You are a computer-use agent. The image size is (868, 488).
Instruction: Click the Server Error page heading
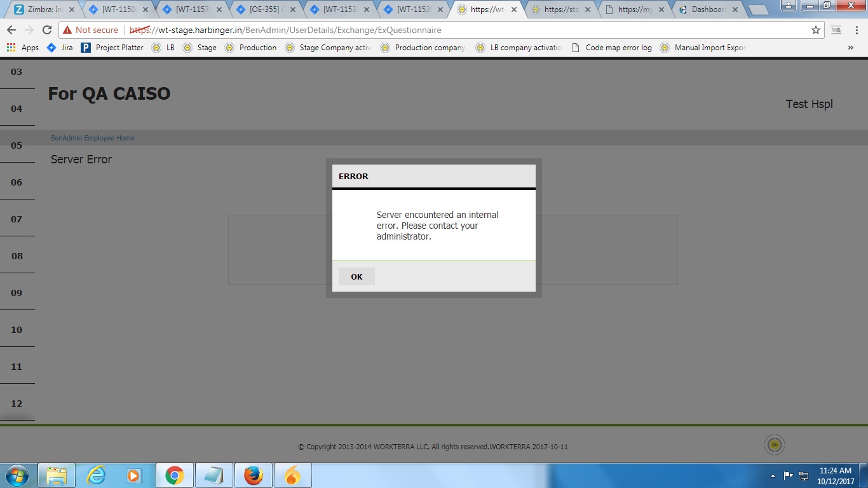81,159
